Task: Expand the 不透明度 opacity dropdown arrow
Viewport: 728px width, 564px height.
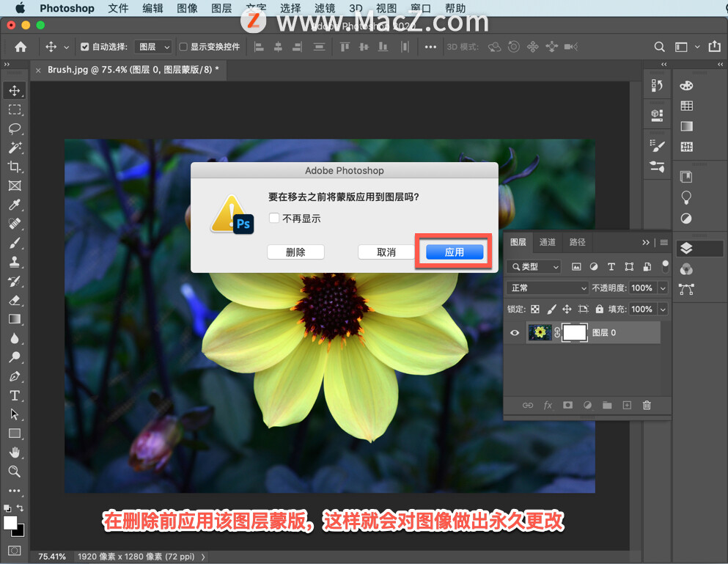Action: pyautogui.click(x=663, y=288)
